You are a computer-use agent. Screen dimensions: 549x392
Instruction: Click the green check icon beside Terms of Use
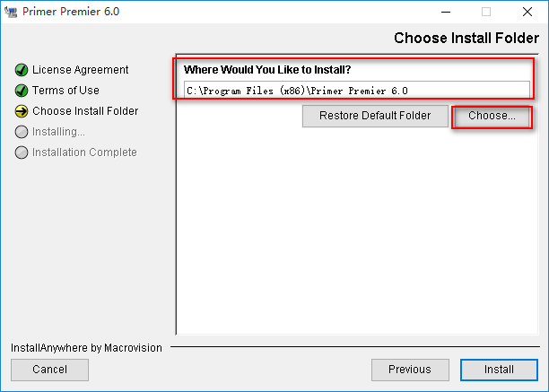click(22, 91)
